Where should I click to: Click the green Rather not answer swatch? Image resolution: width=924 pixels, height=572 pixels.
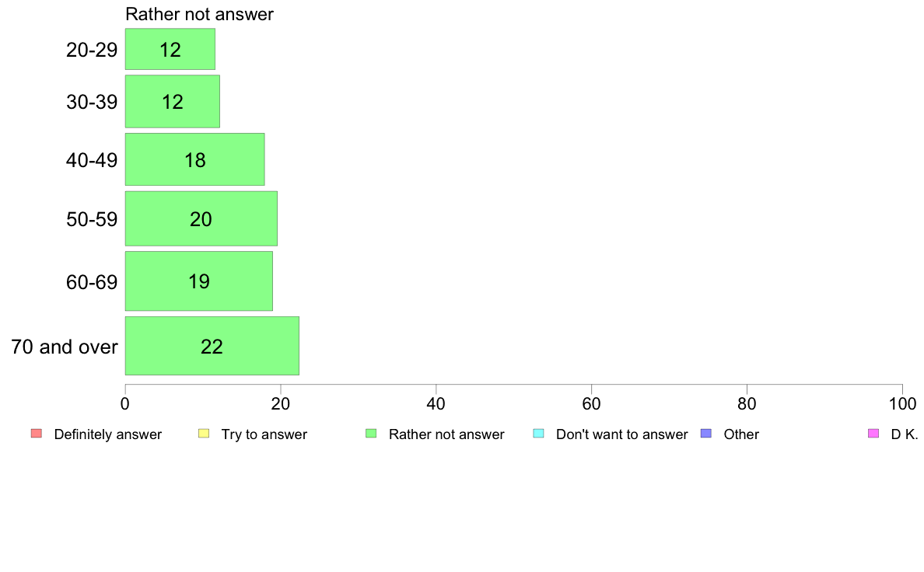371,434
